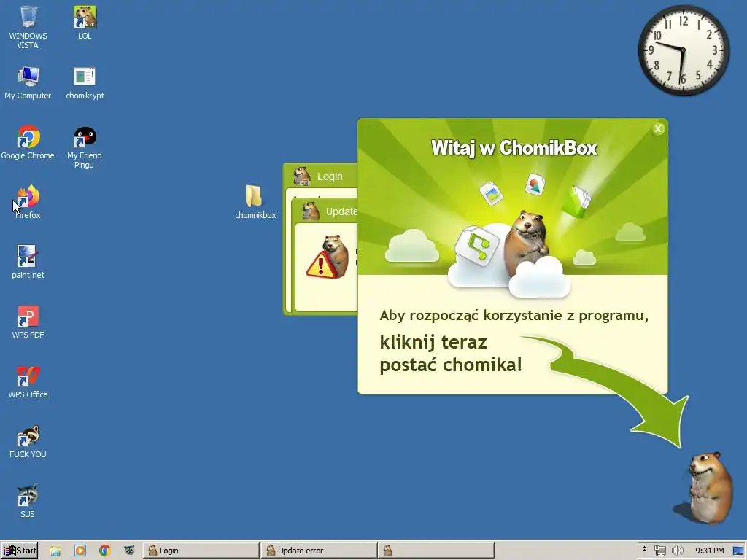Launch the WPS PDF shortcut
Image resolution: width=747 pixels, height=560 pixels.
point(28,322)
